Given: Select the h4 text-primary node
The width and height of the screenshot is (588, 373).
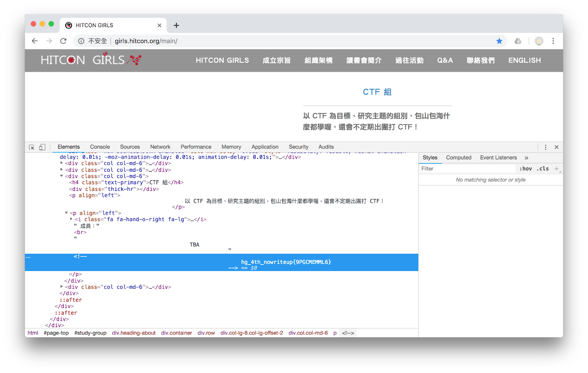Looking at the screenshot, I should tap(126, 182).
